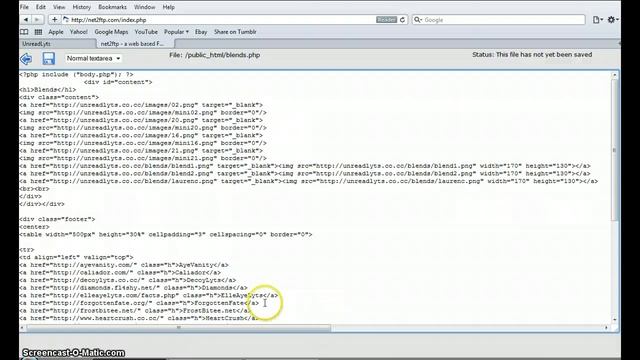Click the FrostBitee.net link code line
640x360 pixels.
pos(136,311)
